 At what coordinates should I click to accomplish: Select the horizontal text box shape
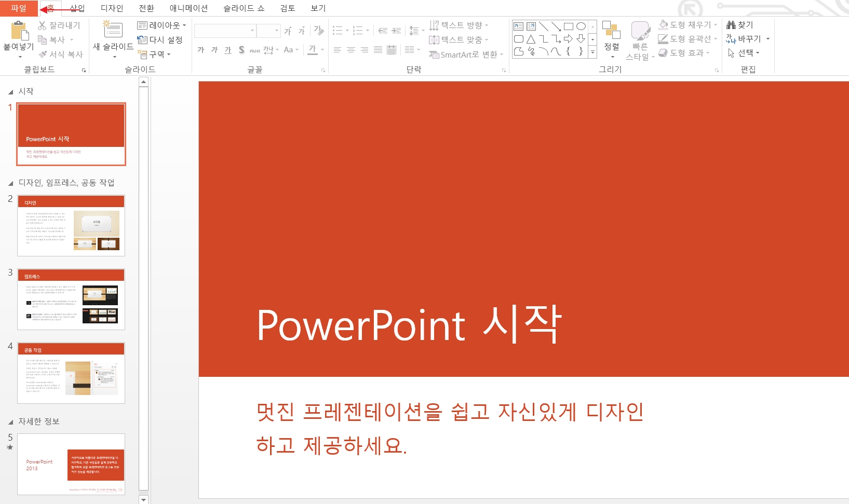tap(518, 26)
